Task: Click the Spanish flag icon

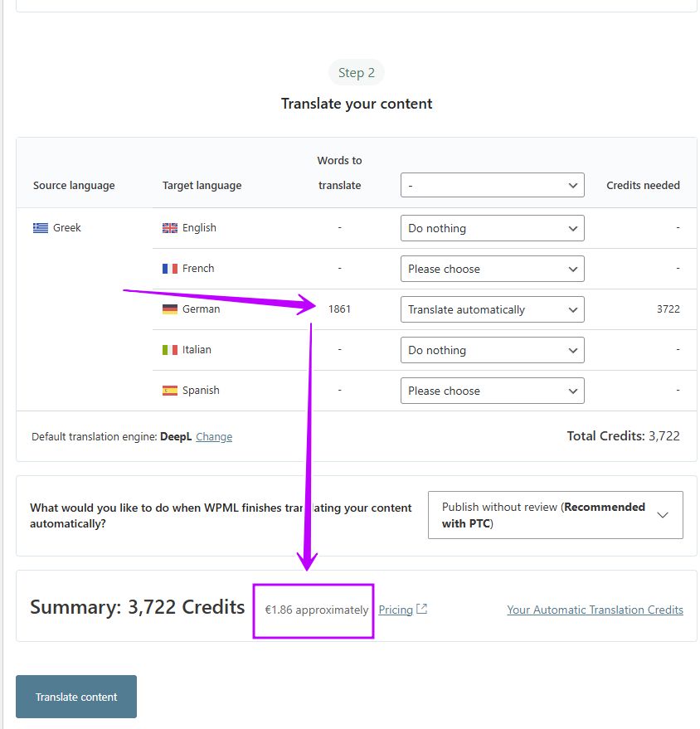Action: click(x=170, y=391)
